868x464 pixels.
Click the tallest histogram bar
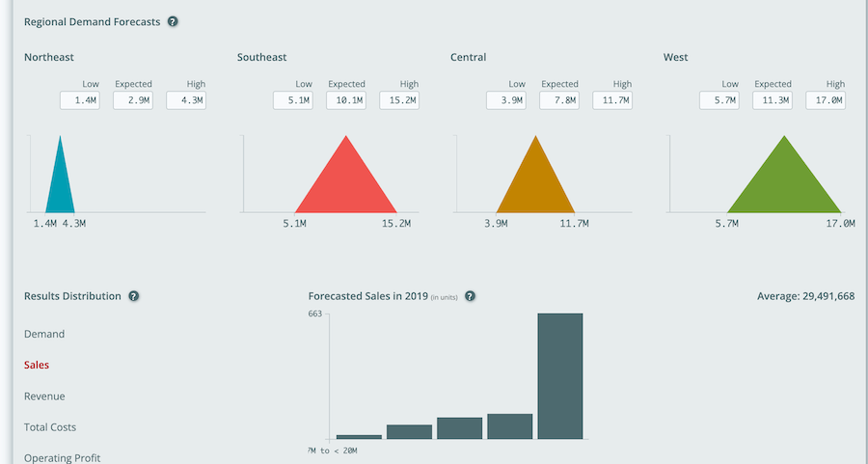tap(560, 376)
